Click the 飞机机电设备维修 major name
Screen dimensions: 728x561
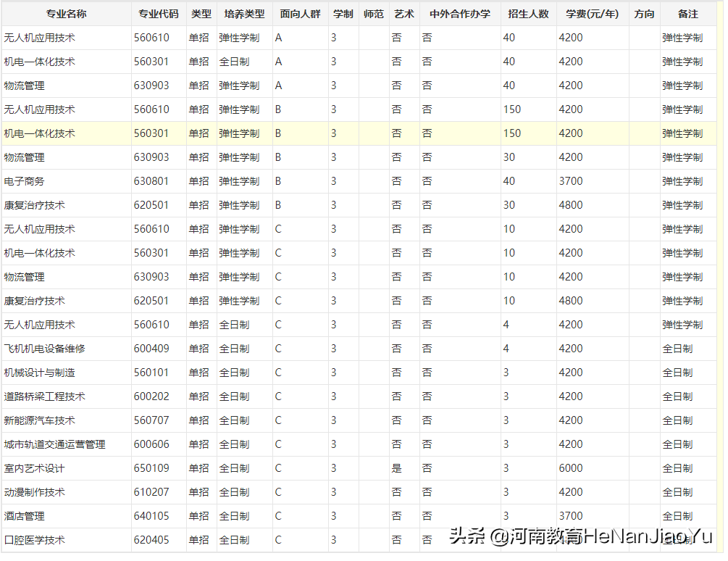coord(43,349)
